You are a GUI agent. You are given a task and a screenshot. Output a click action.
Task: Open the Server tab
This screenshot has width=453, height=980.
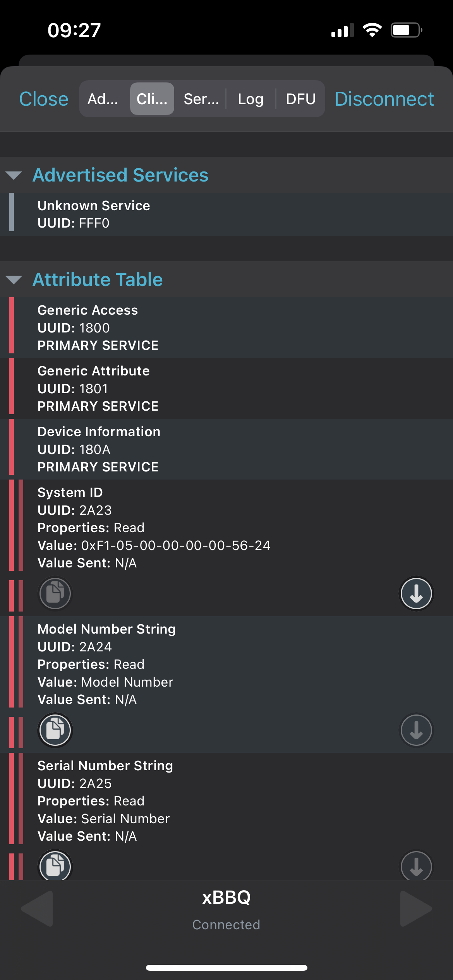201,99
